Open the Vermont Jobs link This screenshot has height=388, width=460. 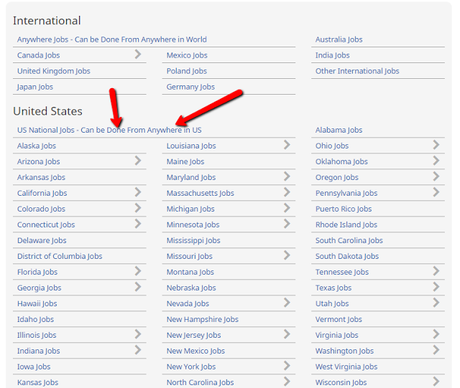pyautogui.click(x=339, y=319)
